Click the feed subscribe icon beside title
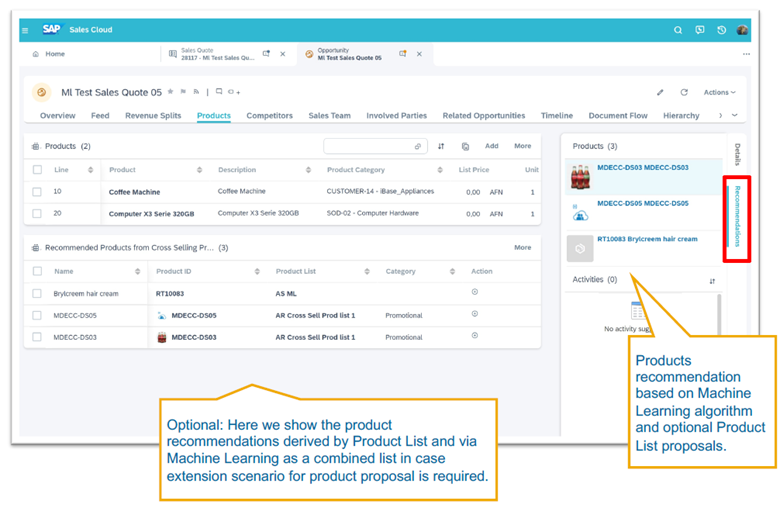Image resolution: width=780 pixels, height=505 pixels. tap(196, 92)
